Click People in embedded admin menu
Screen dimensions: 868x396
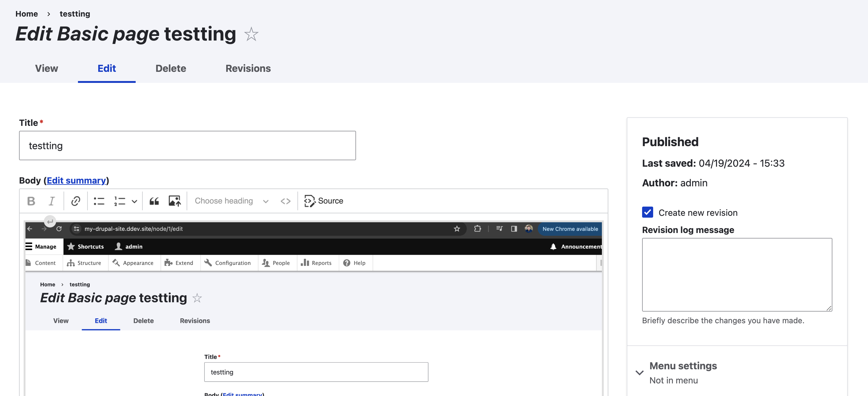276,263
